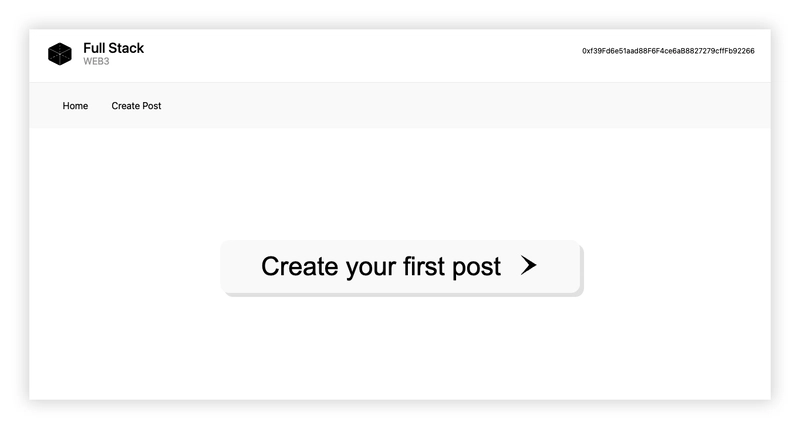Click the black cube logo icon
Viewport: 800px width, 429px height.
[60, 54]
